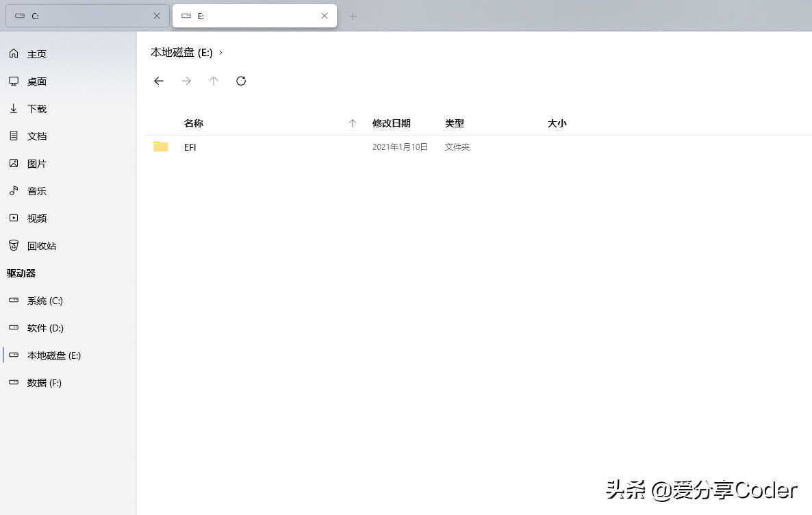
Task: Refresh the current folder view
Action: [241, 81]
